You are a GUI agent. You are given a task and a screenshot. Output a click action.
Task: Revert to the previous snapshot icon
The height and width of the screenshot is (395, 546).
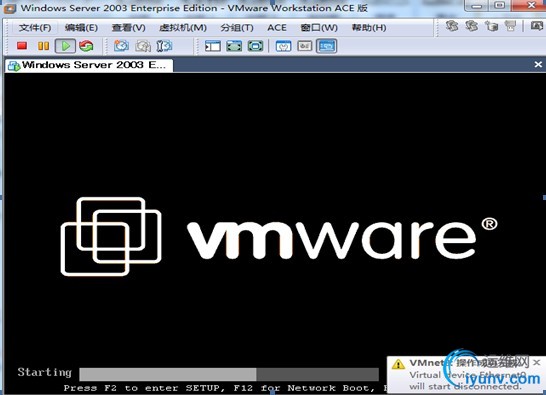pyautogui.click(x=143, y=46)
